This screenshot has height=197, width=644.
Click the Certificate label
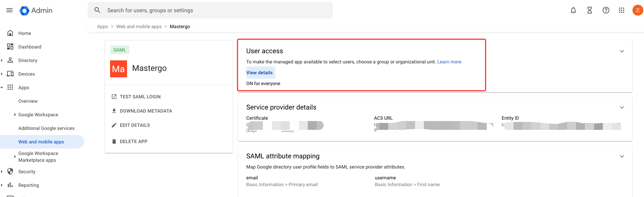pos(257,118)
